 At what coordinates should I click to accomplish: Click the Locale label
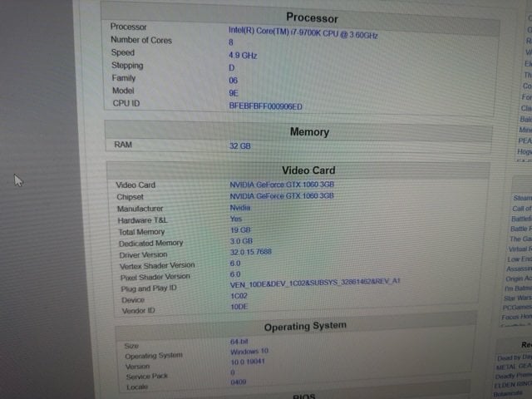[137, 387]
